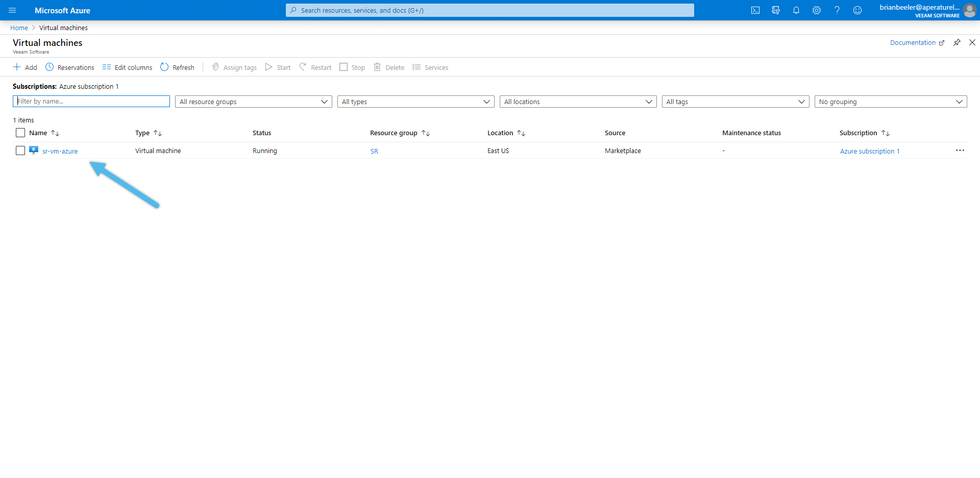
Task: Click the Services toolbar button
Action: click(x=430, y=67)
